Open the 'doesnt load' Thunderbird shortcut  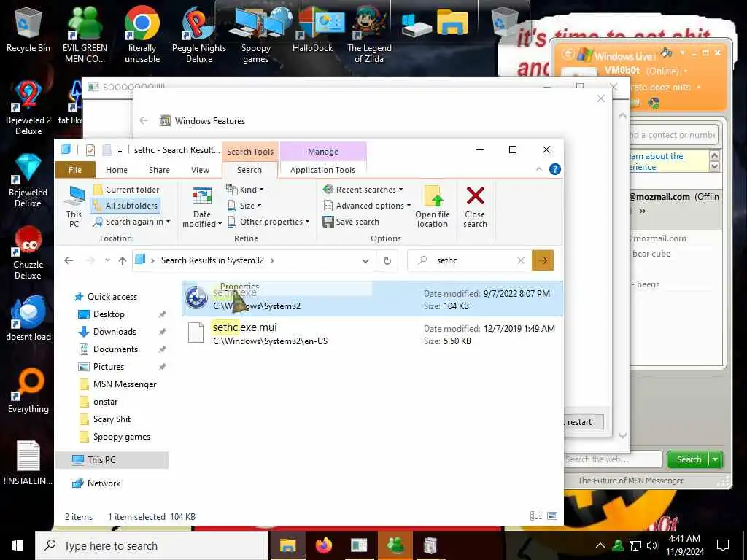28,319
